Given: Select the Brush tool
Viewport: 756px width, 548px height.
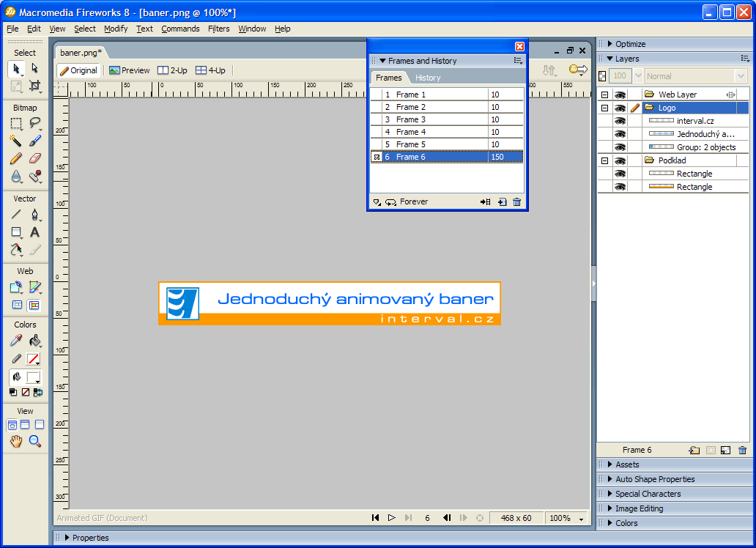Looking at the screenshot, I should pyautogui.click(x=34, y=141).
